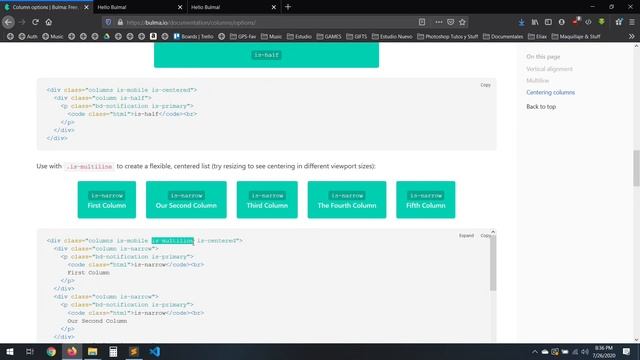This screenshot has width=640, height=360.
Task: Open the Estudio bookmarks folder
Action: tap(299, 36)
